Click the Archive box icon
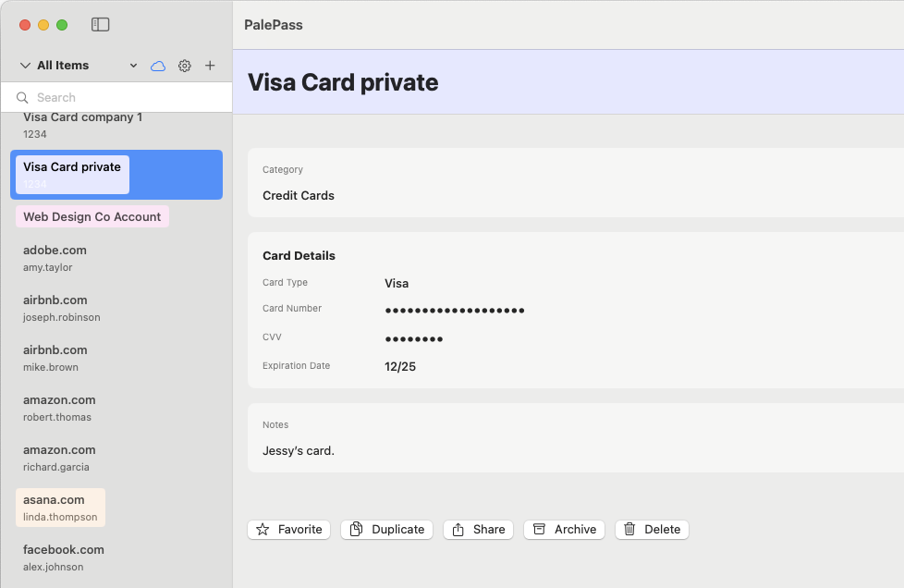Image resolution: width=904 pixels, height=588 pixels. tap(541, 529)
